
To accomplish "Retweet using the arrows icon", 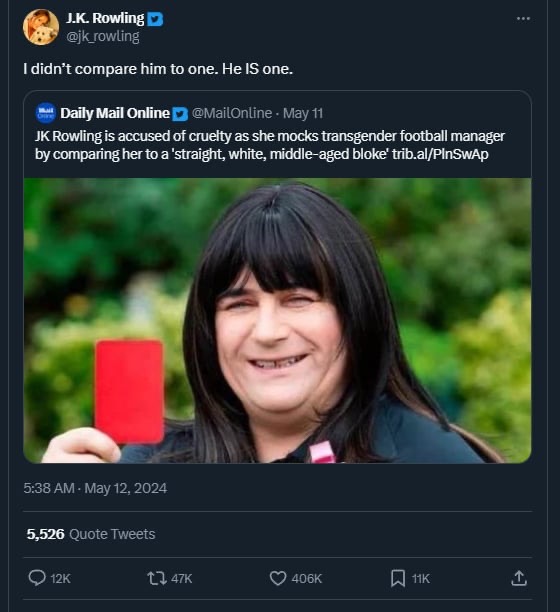I will pos(157,578).
